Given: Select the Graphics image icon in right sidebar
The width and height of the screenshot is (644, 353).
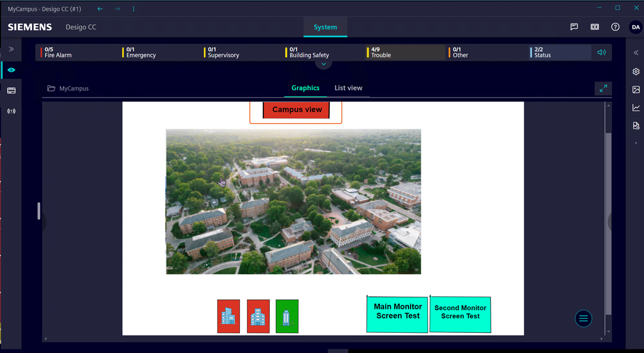Looking at the screenshot, I should pyautogui.click(x=636, y=90).
